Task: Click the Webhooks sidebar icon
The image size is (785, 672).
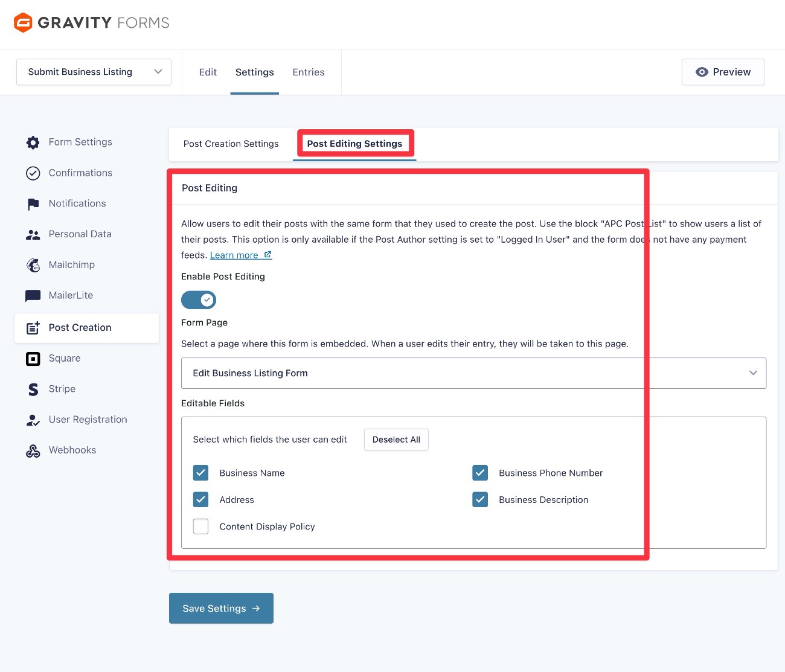Action: pos(33,450)
